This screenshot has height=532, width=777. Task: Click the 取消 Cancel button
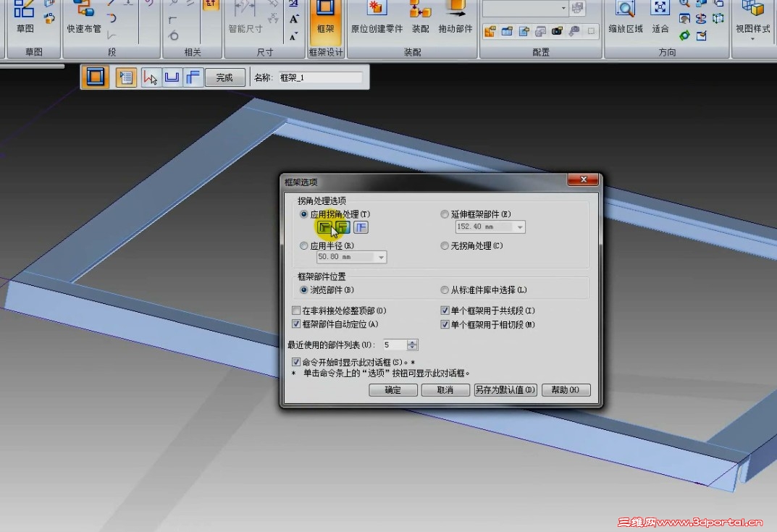tap(445, 390)
